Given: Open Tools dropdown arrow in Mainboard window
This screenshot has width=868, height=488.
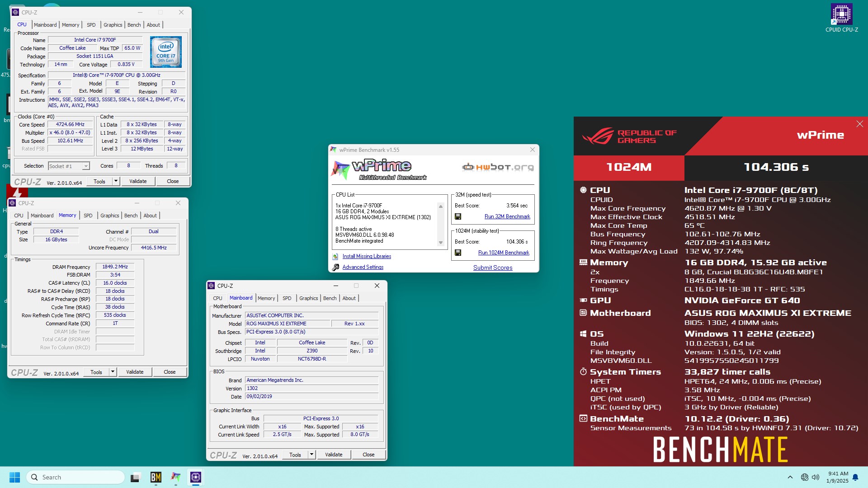Looking at the screenshot, I should tap(311, 455).
